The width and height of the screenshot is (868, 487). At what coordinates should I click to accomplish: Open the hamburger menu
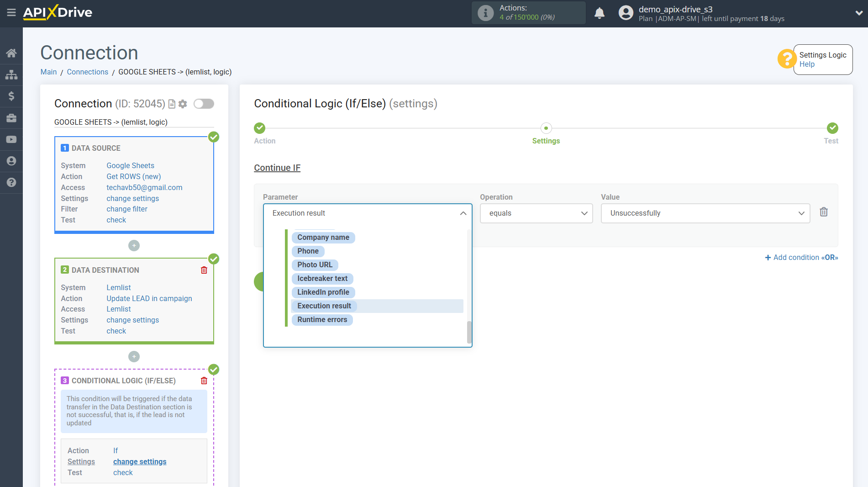tap(11, 13)
